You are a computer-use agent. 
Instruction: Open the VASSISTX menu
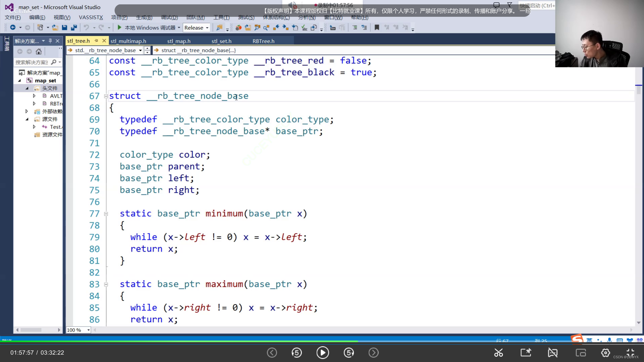coord(90,17)
